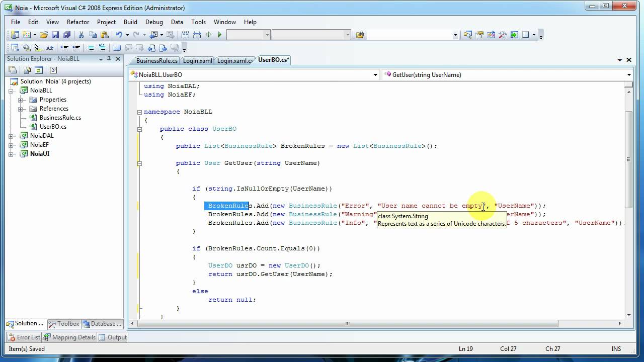This screenshot has height=362, width=644.
Task: Comment out selected lines icon
Action: click(x=91, y=48)
